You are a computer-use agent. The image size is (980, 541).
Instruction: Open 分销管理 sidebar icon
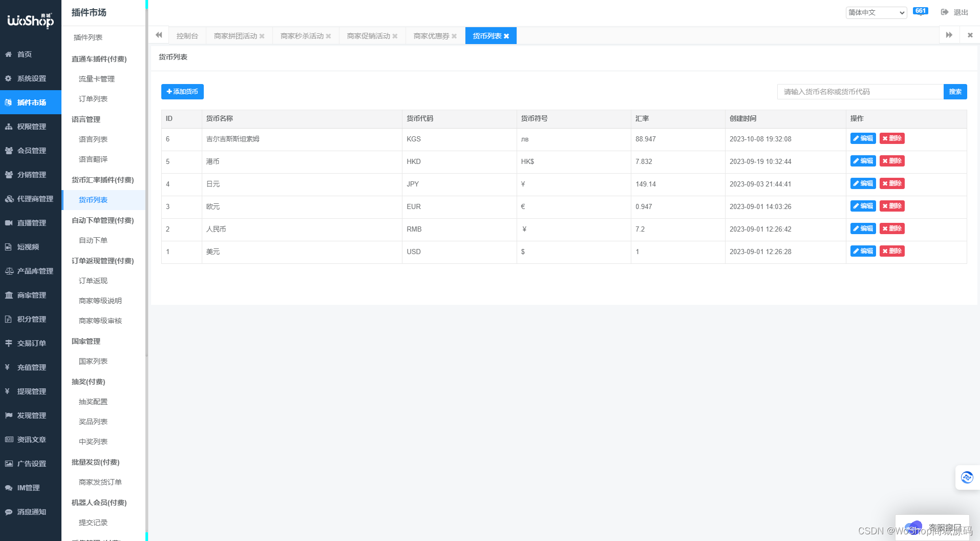(x=9, y=175)
